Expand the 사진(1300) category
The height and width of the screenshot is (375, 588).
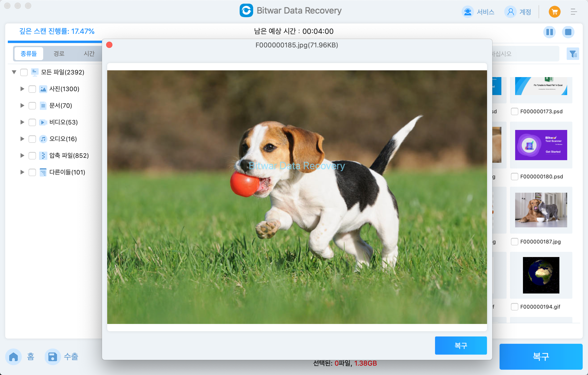pos(22,89)
